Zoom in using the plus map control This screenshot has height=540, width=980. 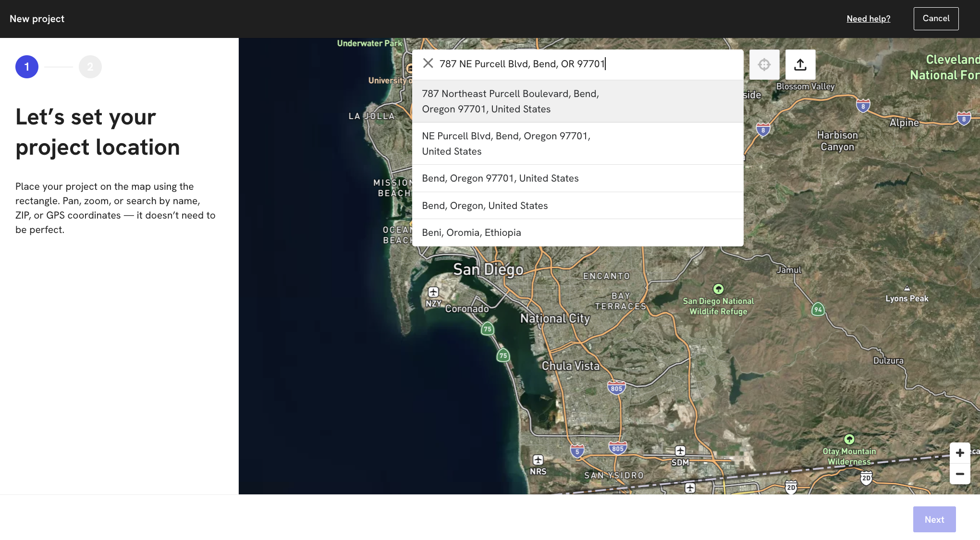[960, 452]
